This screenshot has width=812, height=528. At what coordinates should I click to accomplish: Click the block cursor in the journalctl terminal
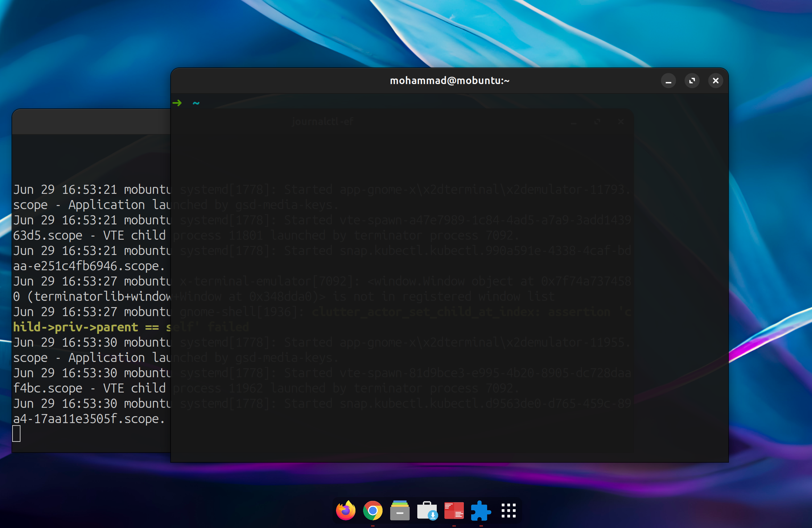[16, 434]
